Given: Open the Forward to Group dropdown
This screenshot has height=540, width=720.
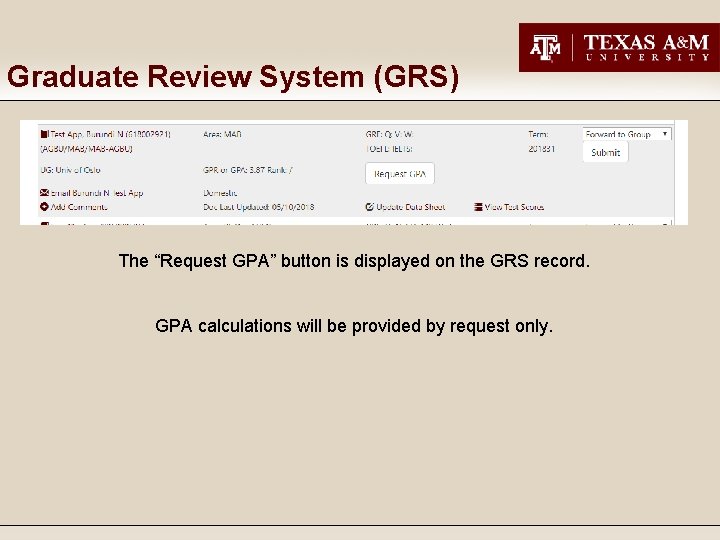Looking at the screenshot, I should click(x=627, y=134).
